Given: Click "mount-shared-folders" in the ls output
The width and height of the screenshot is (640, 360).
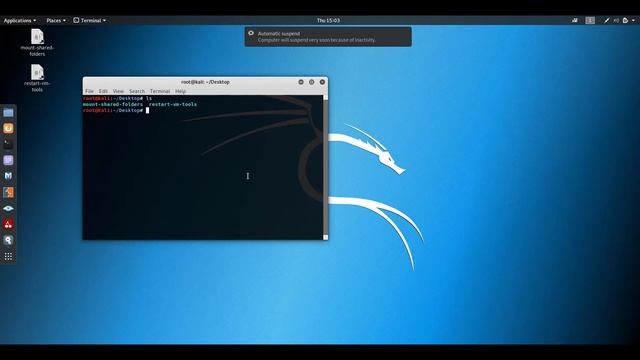Looking at the screenshot, I should click(113, 104).
